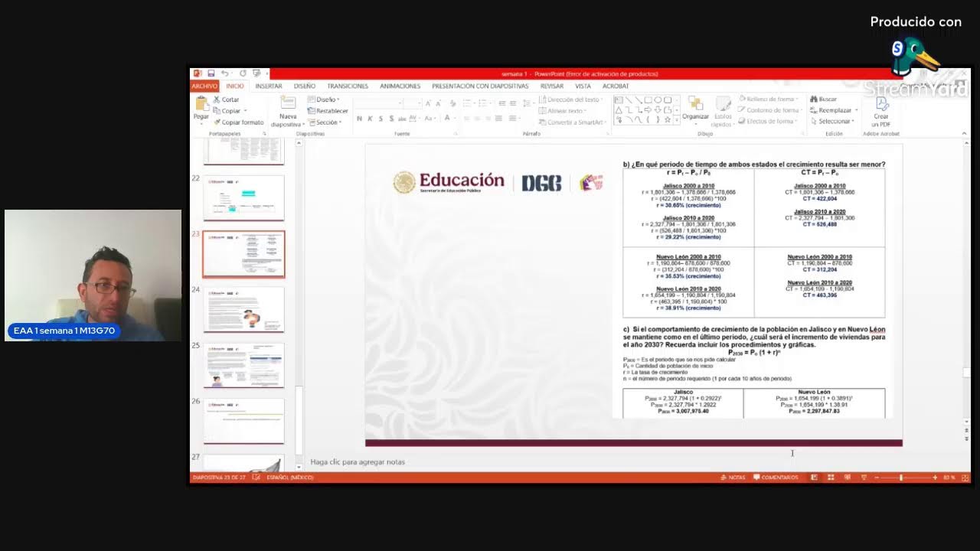
Task: Click COMENTARIOS button in status bar
Action: [776, 477]
